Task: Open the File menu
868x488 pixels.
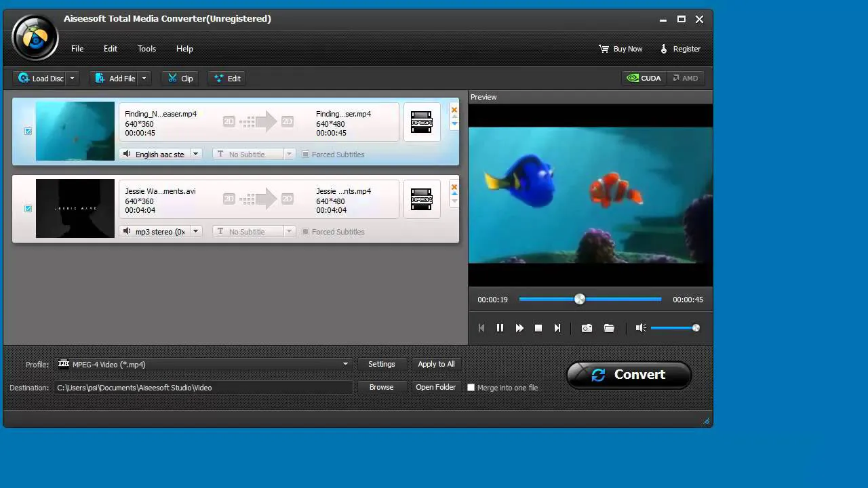Action: (77, 49)
